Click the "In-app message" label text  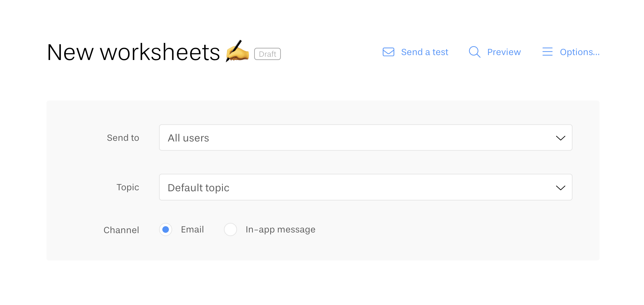[280, 229]
